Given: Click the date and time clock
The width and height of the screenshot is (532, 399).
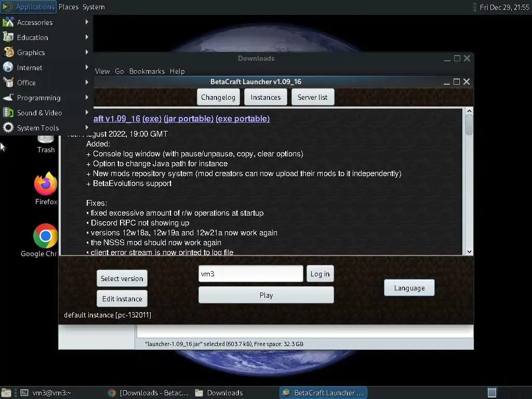Looking at the screenshot, I should pyautogui.click(x=504, y=7).
